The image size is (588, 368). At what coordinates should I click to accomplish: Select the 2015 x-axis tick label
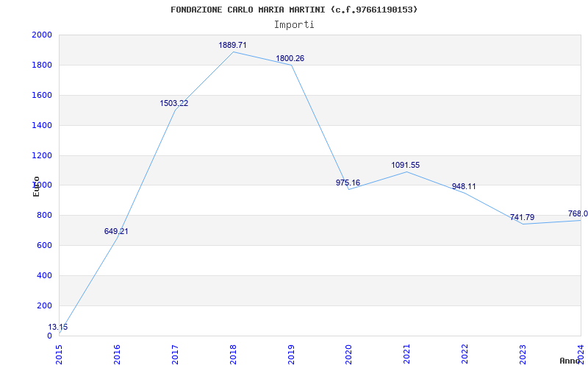59,355
